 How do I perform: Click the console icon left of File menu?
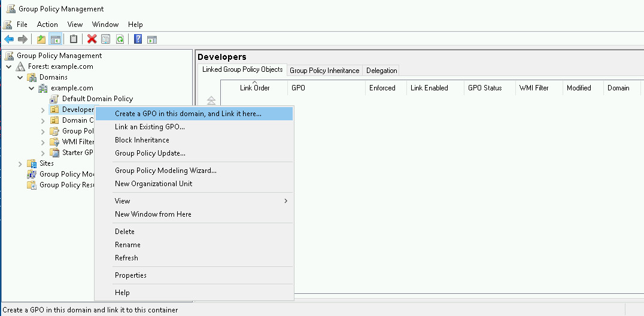(x=7, y=25)
